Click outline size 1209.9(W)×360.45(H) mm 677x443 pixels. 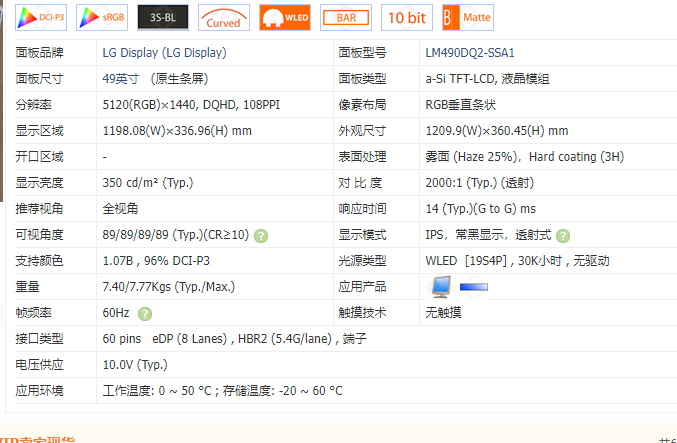pyautogui.click(x=497, y=130)
